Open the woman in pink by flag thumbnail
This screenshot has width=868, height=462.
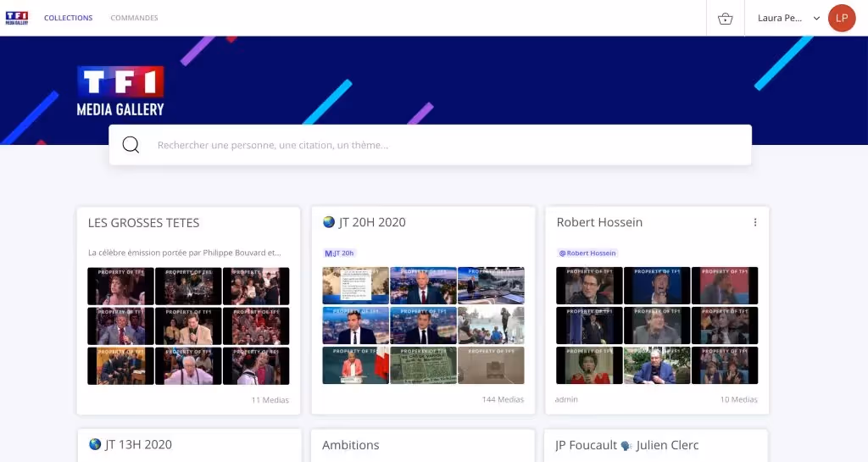point(355,365)
